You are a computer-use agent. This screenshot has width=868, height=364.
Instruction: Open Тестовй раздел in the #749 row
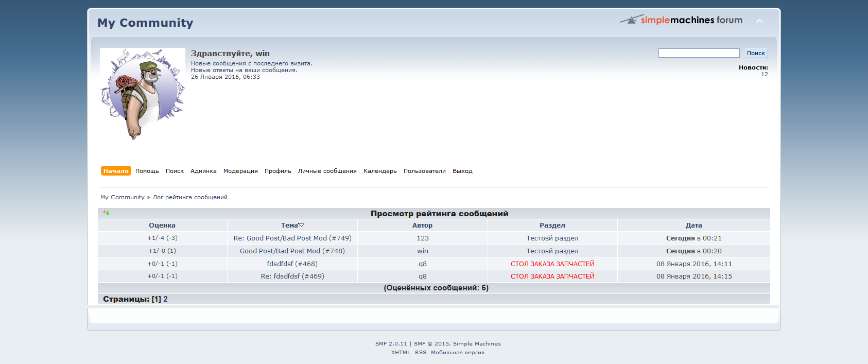tap(552, 238)
